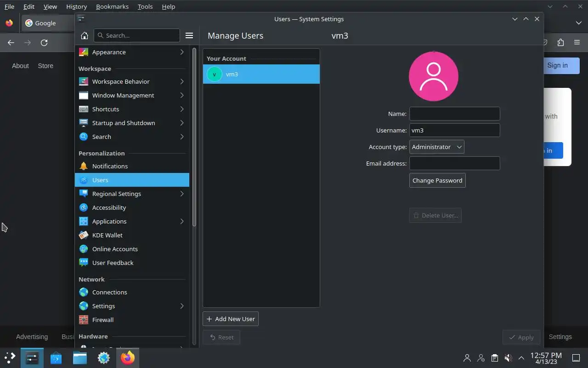Click the Email address field
This screenshot has height=368, width=588.
pos(454,163)
